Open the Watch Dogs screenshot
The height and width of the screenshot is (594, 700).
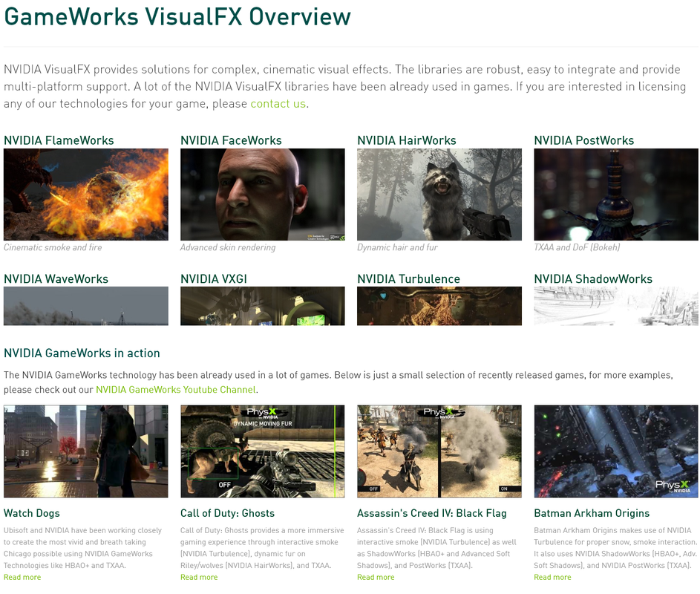86,451
